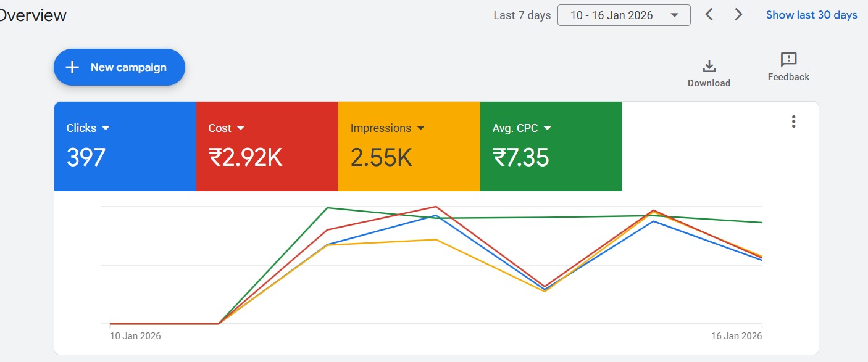Viewport: 868px width, 362px height.
Task: Expand the Clicks metric dropdown arrow
Action: pyautogui.click(x=106, y=128)
